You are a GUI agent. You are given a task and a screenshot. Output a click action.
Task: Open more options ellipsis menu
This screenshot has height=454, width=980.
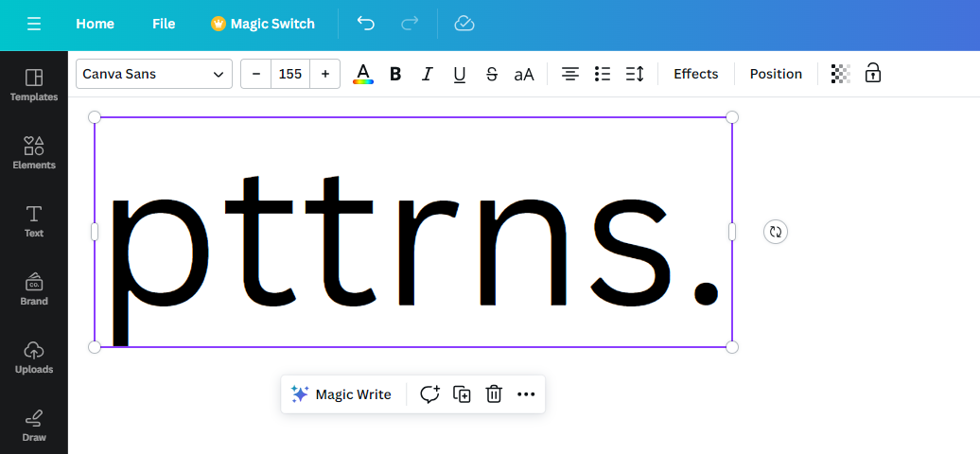(526, 394)
